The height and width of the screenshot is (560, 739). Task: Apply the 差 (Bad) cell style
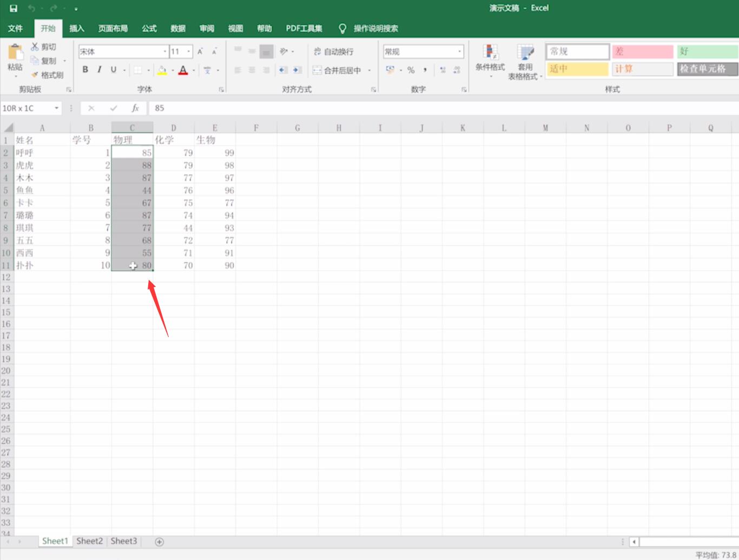point(643,51)
